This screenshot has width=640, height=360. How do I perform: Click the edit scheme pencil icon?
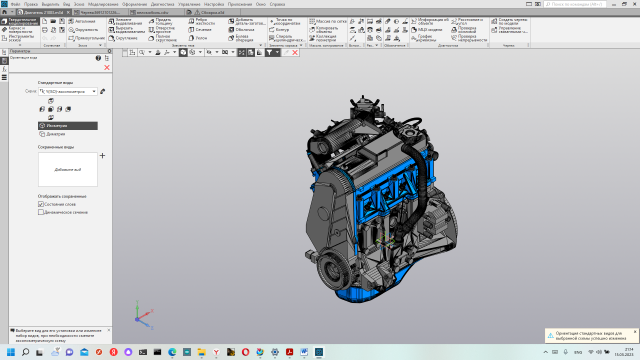point(102,91)
